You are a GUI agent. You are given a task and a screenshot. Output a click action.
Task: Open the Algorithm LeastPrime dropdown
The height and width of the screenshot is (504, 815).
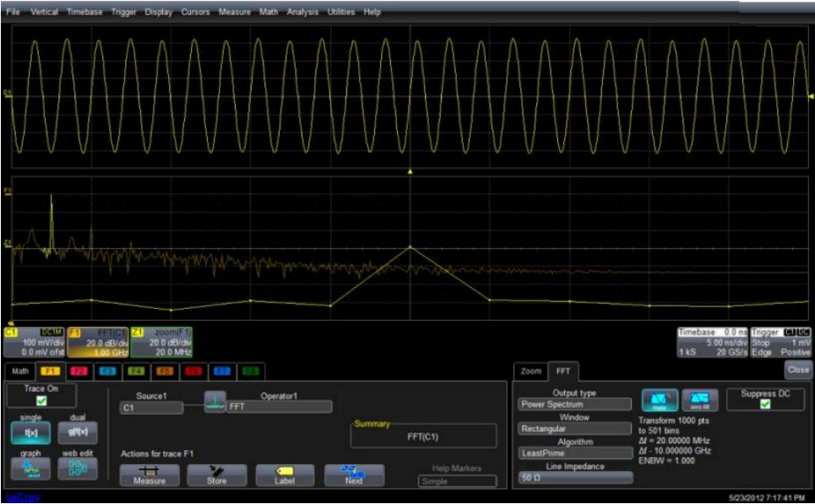574,453
